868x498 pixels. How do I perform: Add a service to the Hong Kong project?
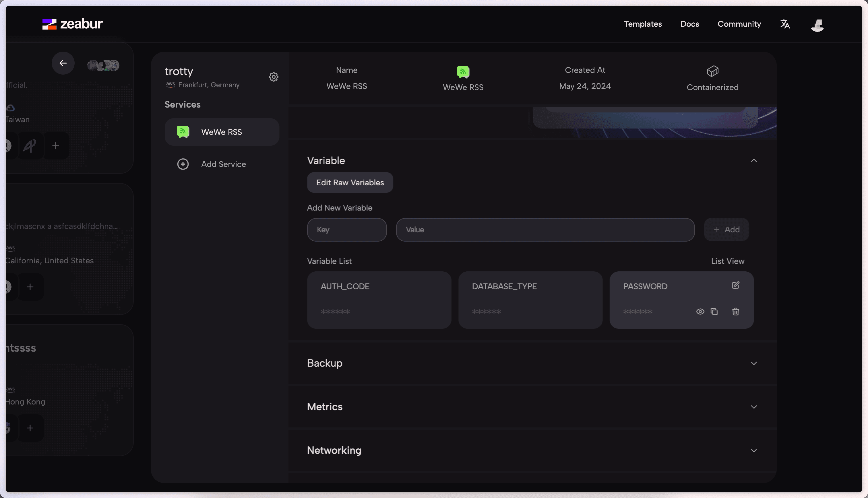[30, 428]
